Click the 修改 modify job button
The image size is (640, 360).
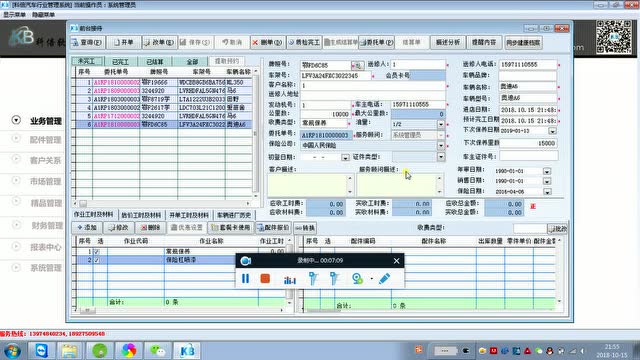[x=118, y=228]
